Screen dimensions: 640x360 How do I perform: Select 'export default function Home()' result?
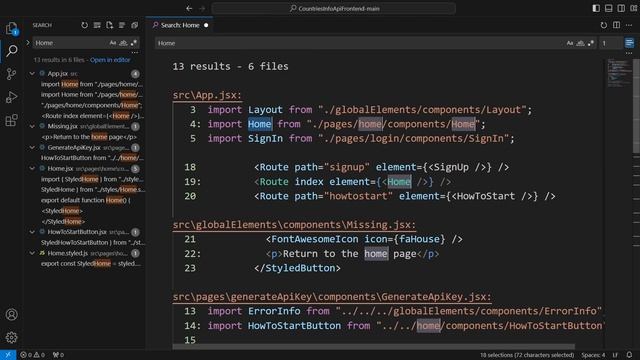[86, 200]
